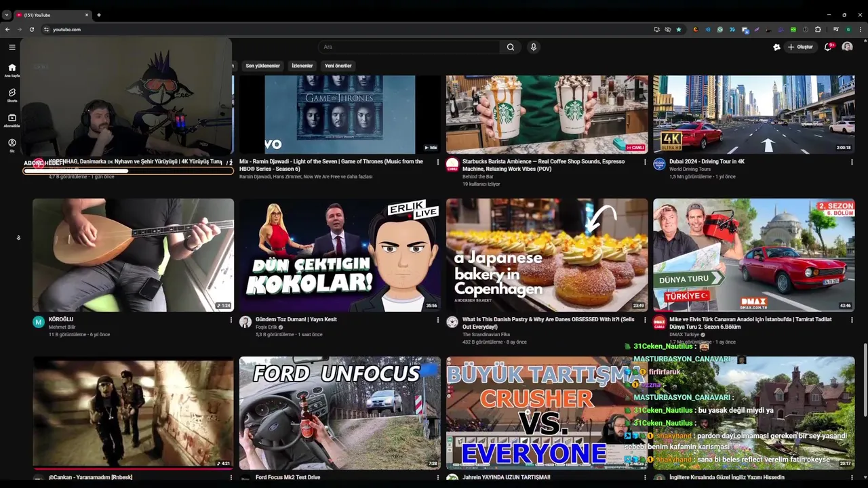
Task: Click the crossed-out eye icon in address bar
Action: (667, 29)
